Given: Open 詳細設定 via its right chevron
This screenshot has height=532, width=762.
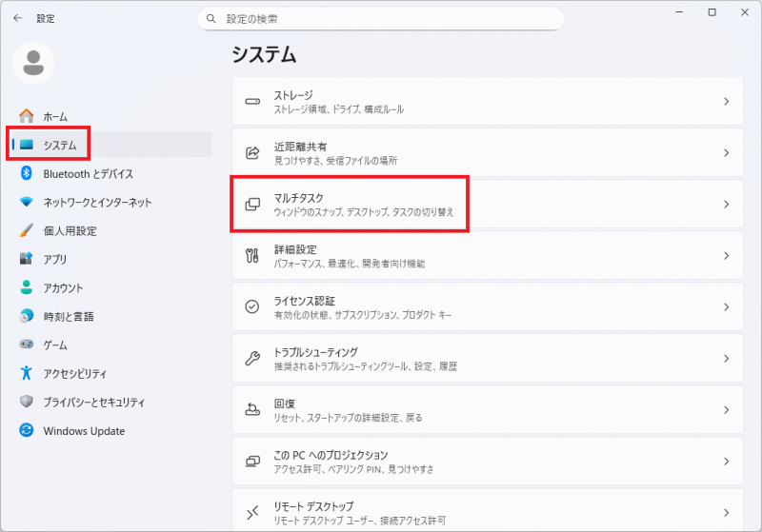Looking at the screenshot, I should 726,256.
